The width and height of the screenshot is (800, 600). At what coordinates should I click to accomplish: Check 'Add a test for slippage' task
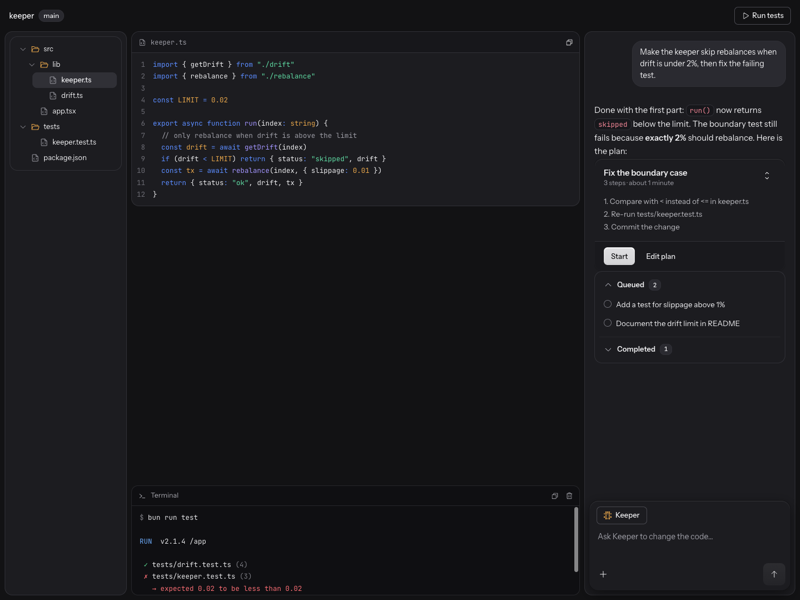pos(607,304)
